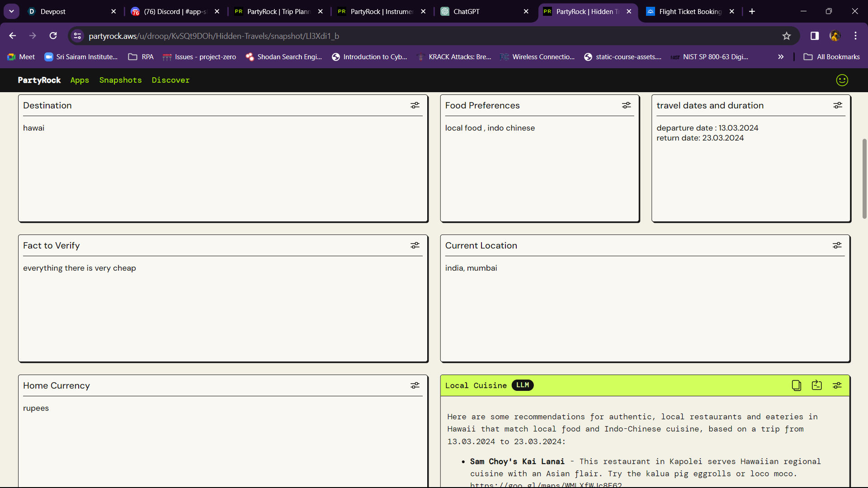Open Food Preferences widget settings icon
Screen dimensions: 868x488
coord(626,105)
